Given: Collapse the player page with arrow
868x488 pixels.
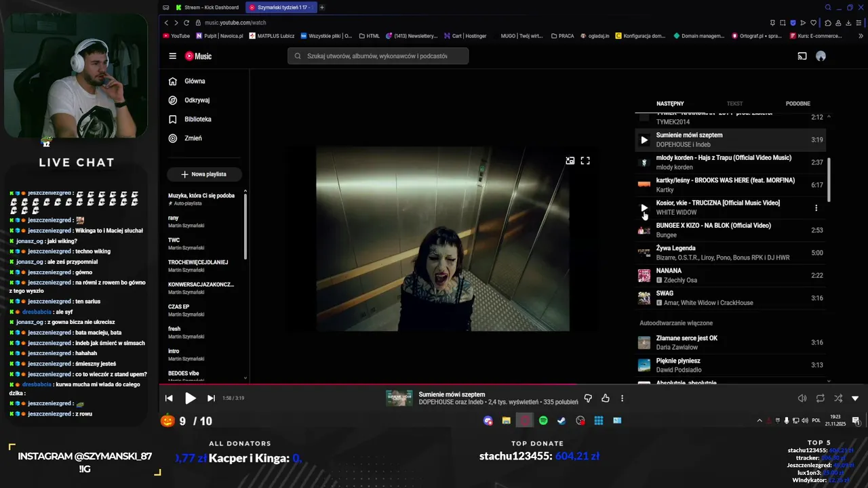Looking at the screenshot, I should pyautogui.click(x=855, y=399).
